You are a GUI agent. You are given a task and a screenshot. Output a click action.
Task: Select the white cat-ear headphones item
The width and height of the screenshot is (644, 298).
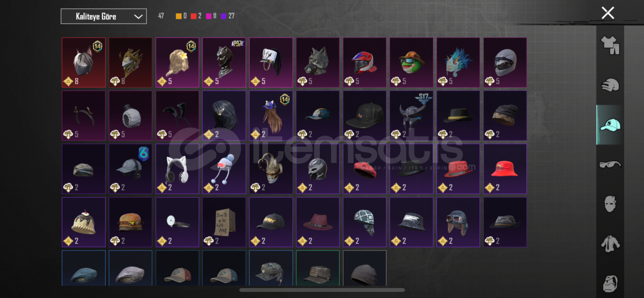click(177, 169)
